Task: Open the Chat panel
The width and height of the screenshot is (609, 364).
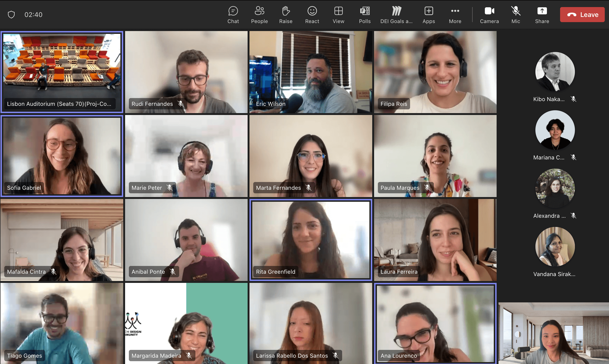Action: tap(233, 15)
